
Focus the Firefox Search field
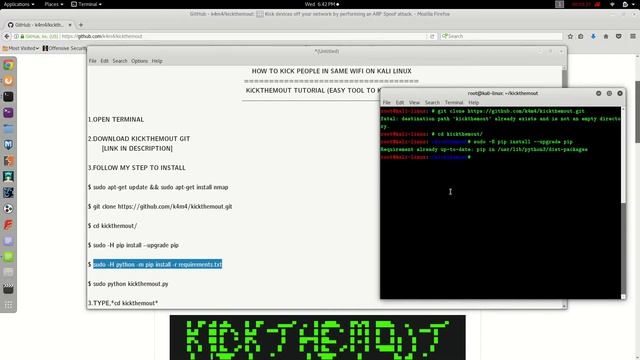click(x=501, y=36)
